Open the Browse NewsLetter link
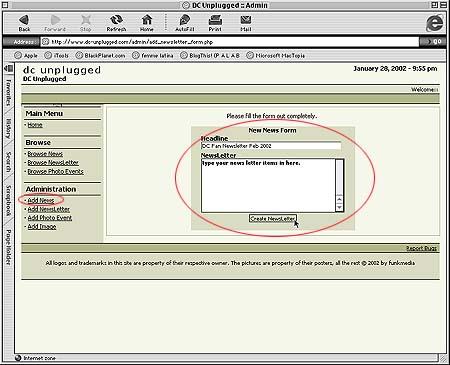The width and height of the screenshot is (450, 365). (x=53, y=163)
